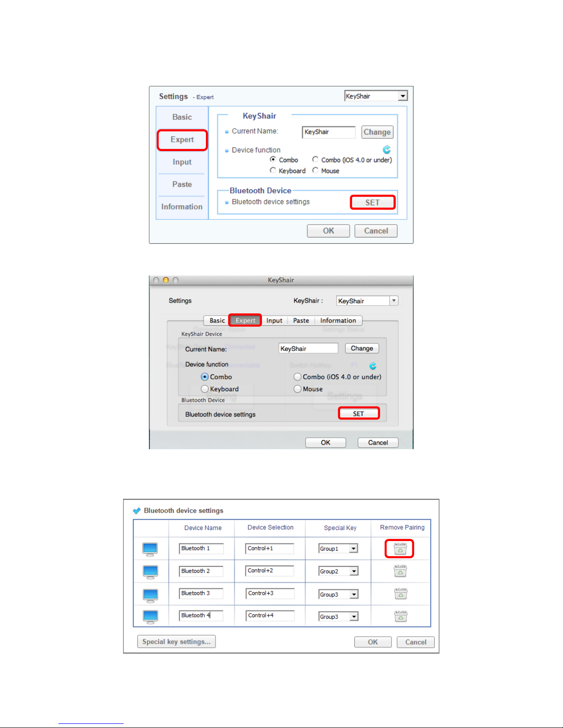
Task: Click Change button in Windows Settings dialog
Action: click(x=377, y=132)
